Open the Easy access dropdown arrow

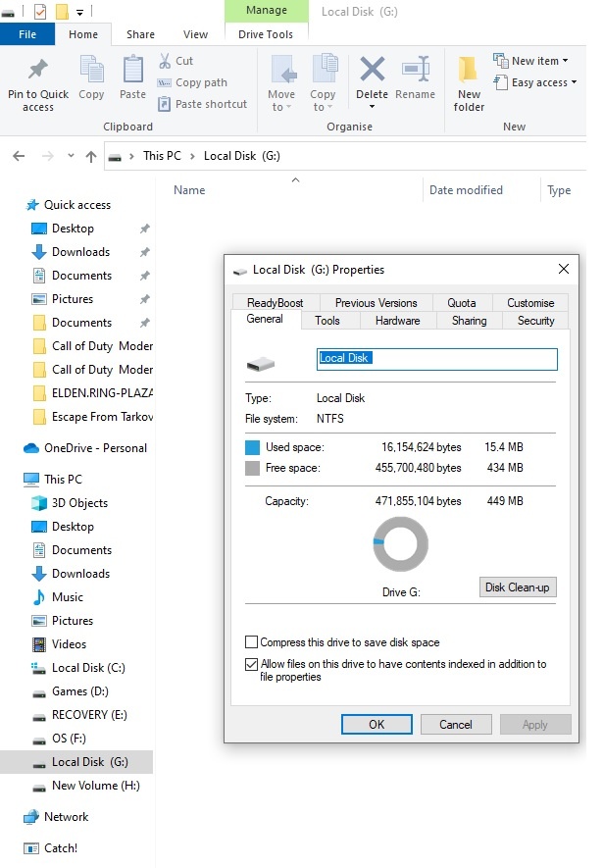point(575,82)
